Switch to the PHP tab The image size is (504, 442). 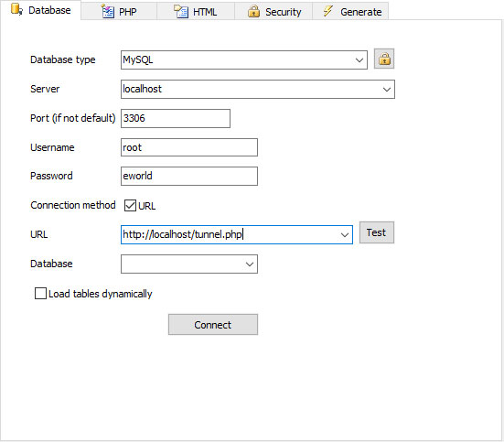pos(119,11)
